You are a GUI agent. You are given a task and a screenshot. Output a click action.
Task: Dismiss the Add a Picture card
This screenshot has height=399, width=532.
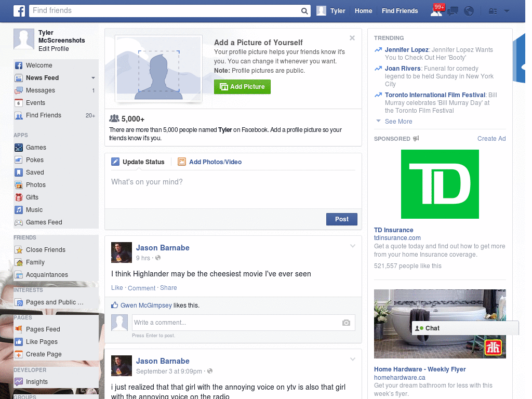coord(352,38)
